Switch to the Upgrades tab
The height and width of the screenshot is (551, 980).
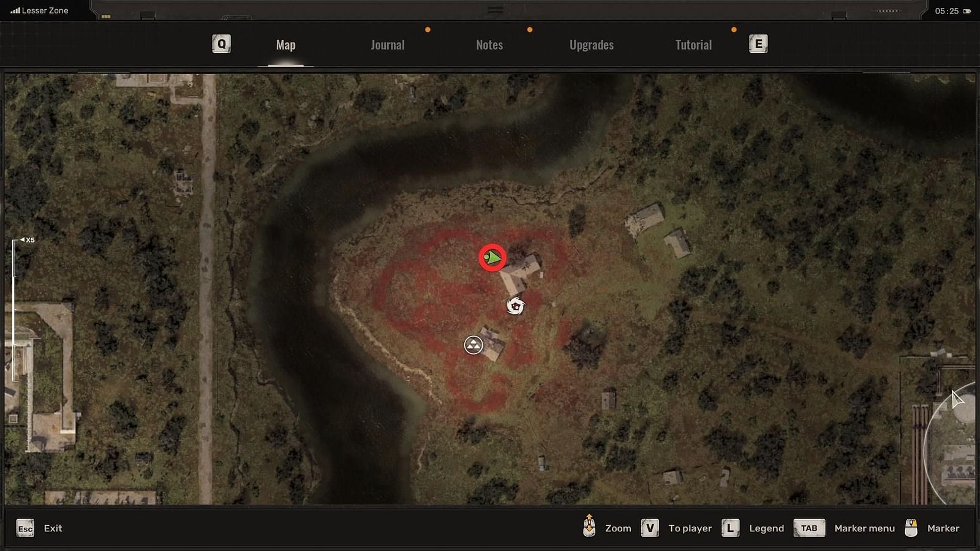click(590, 45)
